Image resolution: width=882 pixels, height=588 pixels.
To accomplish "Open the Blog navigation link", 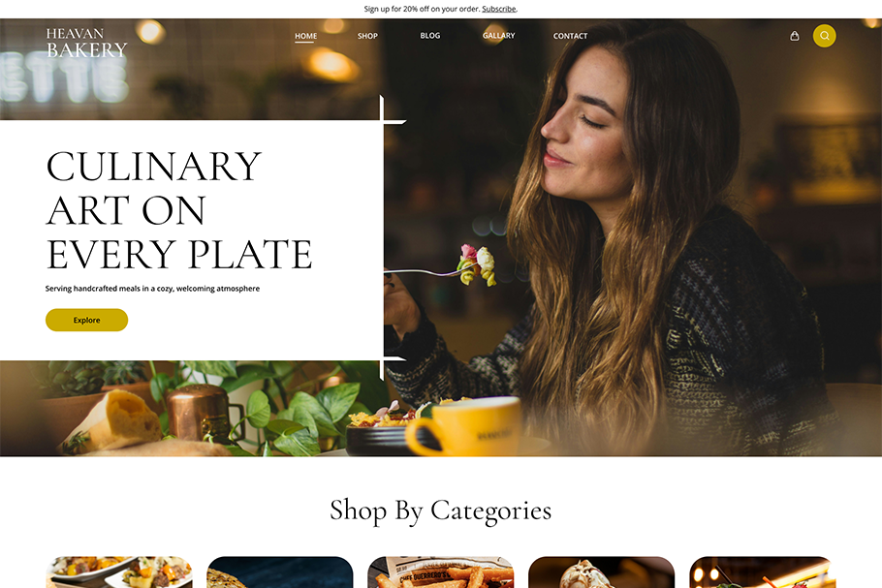I will coord(429,36).
